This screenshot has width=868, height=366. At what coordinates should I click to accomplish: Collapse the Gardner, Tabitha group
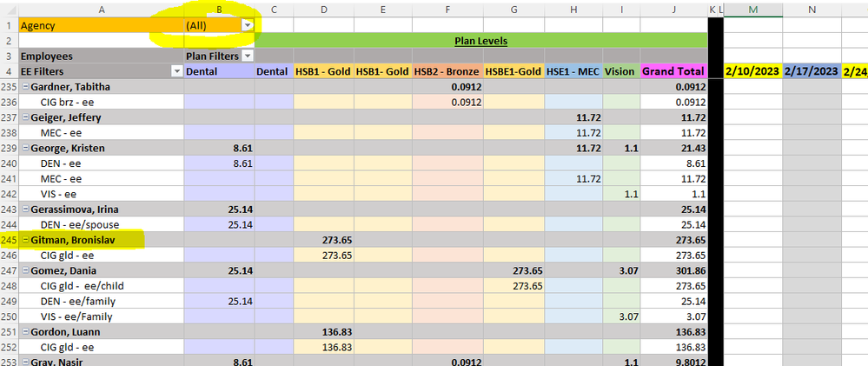pyautogui.click(x=25, y=87)
